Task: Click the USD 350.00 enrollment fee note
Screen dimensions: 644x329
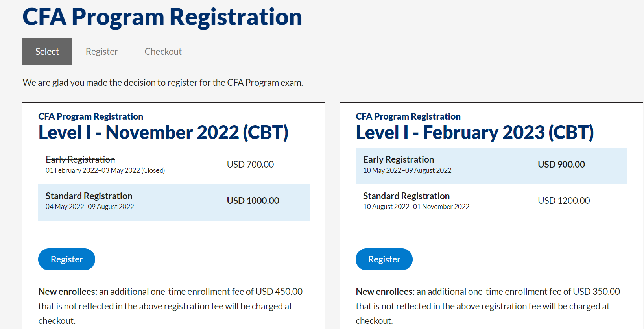Action: coord(488,306)
